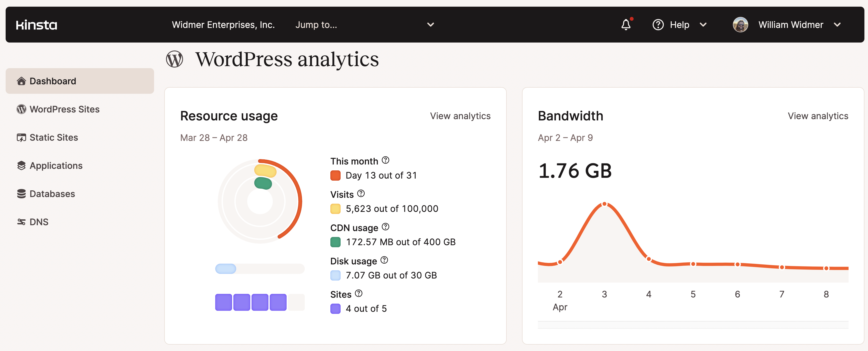Click the disk usage progress bar
The width and height of the screenshot is (868, 351).
click(260, 269)
